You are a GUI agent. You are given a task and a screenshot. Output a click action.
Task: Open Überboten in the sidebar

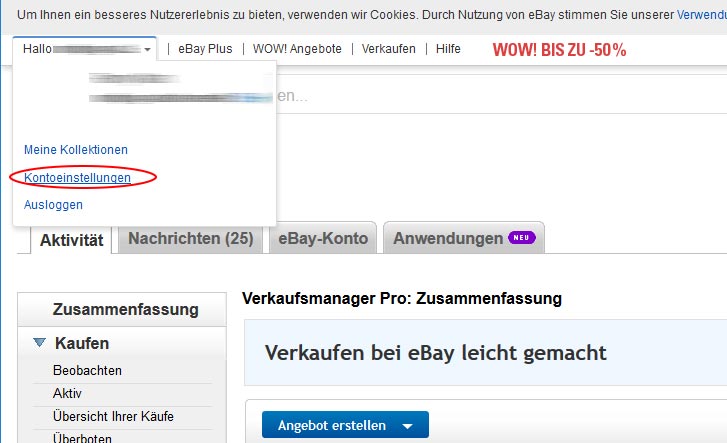tap(82, 438)
